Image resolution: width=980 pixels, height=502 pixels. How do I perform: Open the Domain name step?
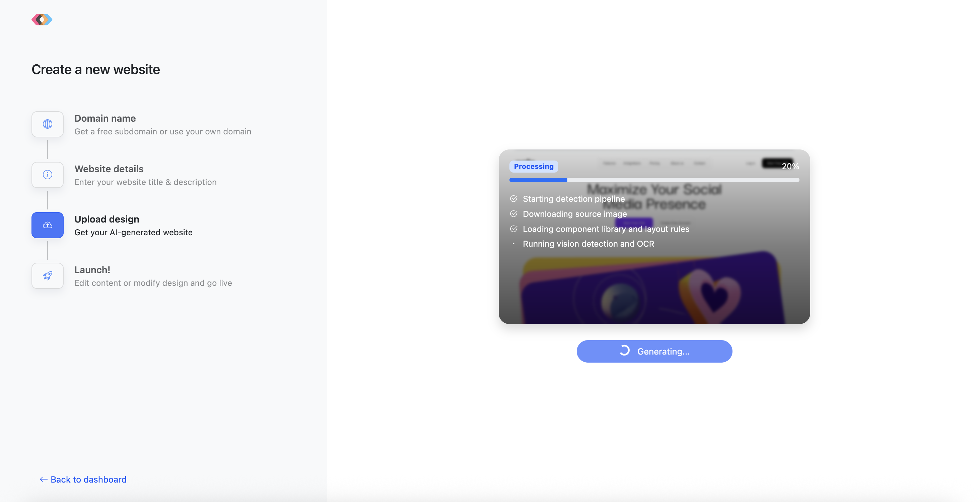click(x=142, y=124)
